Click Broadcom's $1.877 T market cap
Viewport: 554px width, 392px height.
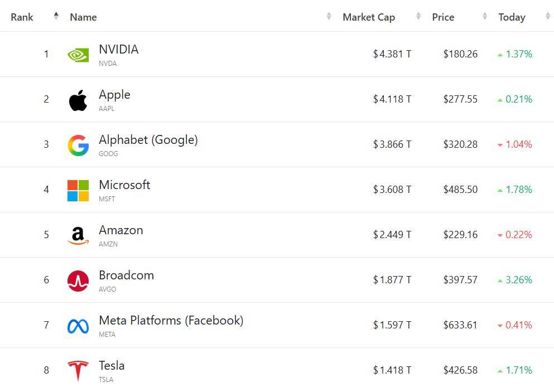[x=392, y=280]
